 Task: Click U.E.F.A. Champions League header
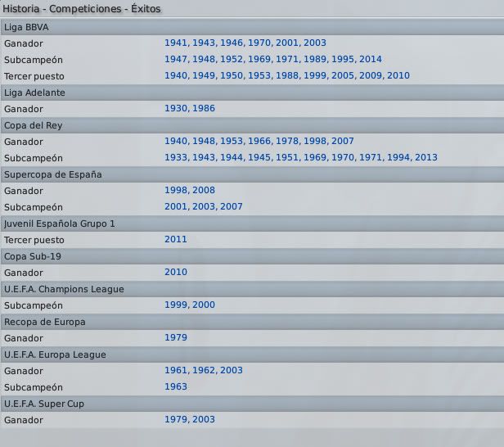coord(252,289)
